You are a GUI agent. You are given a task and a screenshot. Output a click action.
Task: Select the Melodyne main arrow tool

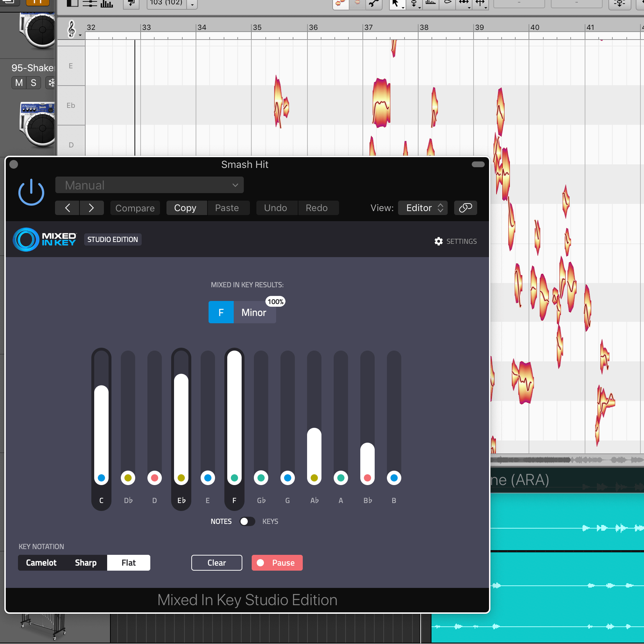coord(395,4)
